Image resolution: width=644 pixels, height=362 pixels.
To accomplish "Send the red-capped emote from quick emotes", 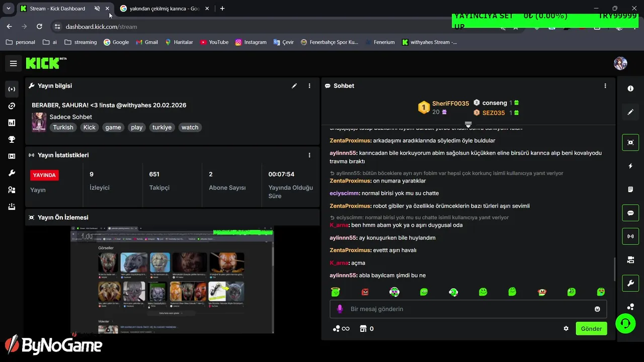I will [x=542, y=292].
